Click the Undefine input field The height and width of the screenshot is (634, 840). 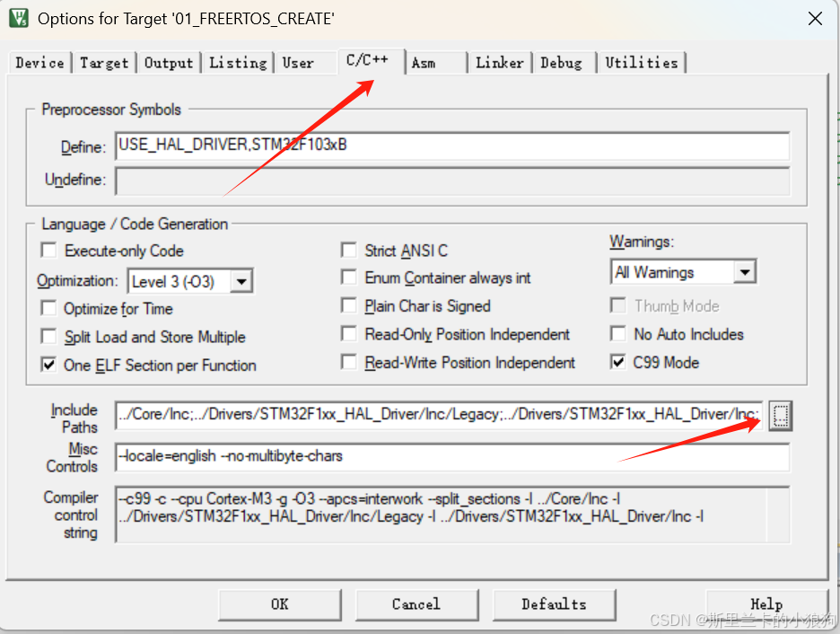tap(452, 181)
